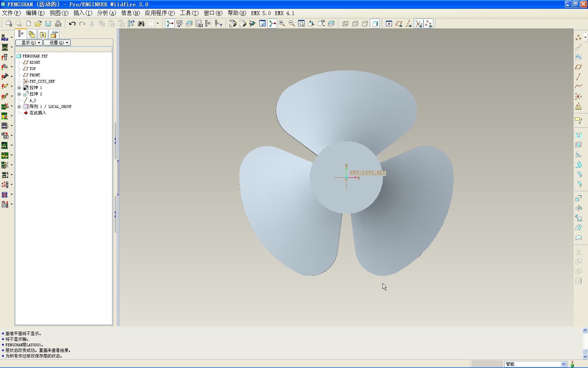Select the Revolve tool
This screenshot has width=588, height=368.
[578, 208]
